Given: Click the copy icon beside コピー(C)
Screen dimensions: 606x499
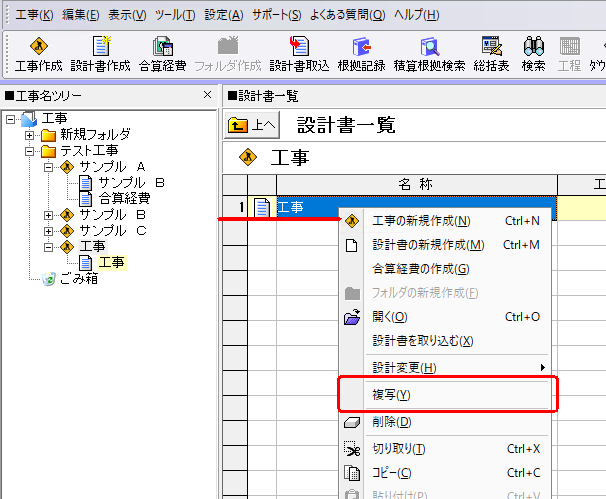Looking at the screenshot, I should [352, 473].
